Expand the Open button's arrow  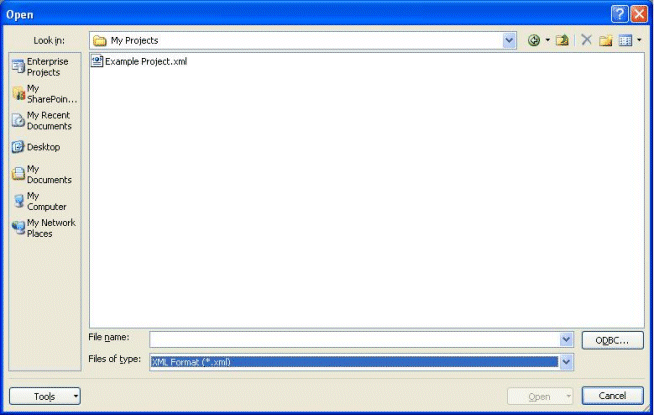click(568, 396)
